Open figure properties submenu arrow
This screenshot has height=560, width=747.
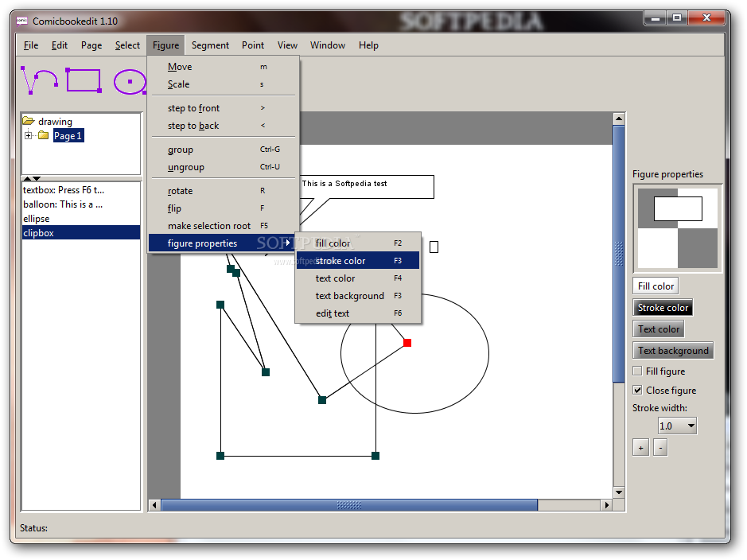point(288,243)
